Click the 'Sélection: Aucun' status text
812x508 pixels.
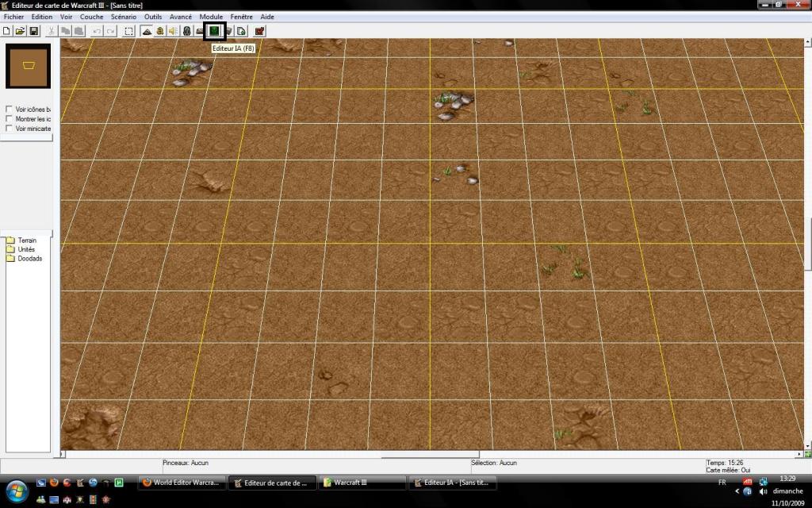point(494,463)
